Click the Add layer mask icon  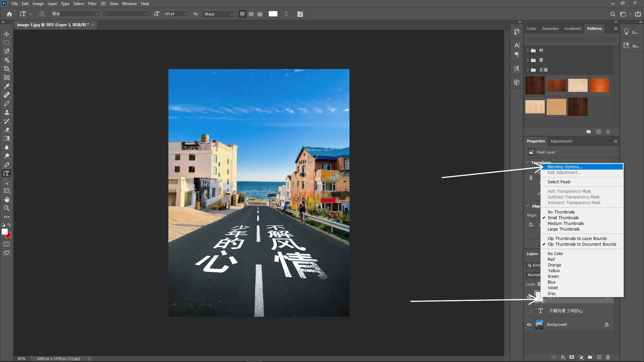pyautogui.click(x=572, y=357)
